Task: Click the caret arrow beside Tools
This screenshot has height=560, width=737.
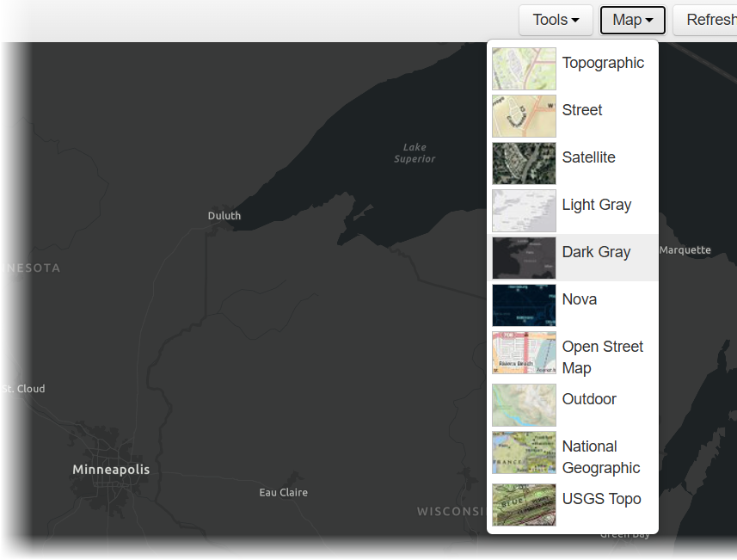Action: click(575, 21)
